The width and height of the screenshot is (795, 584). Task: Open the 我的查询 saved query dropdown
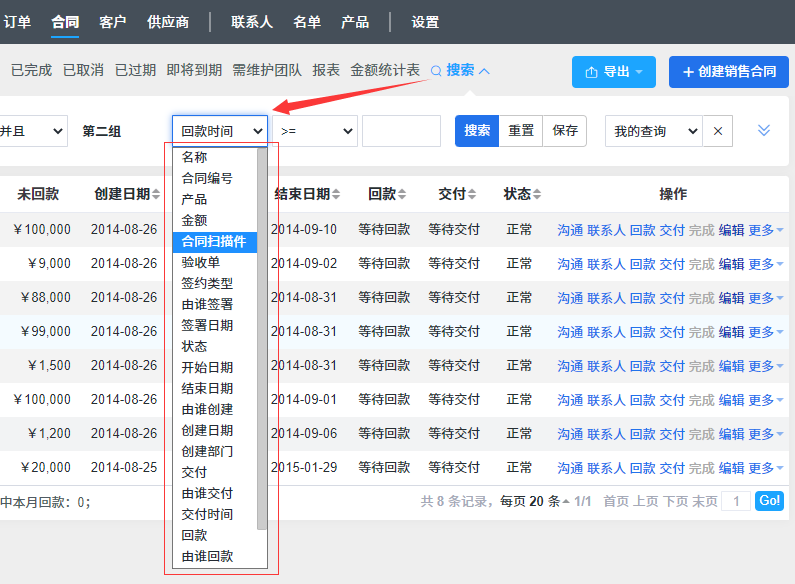(653, 131)
